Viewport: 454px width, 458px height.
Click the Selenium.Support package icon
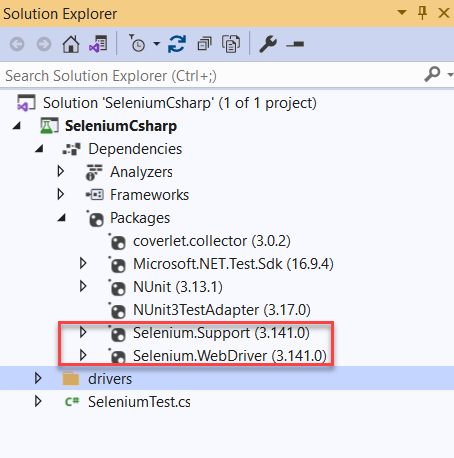[x=117, y=334]
